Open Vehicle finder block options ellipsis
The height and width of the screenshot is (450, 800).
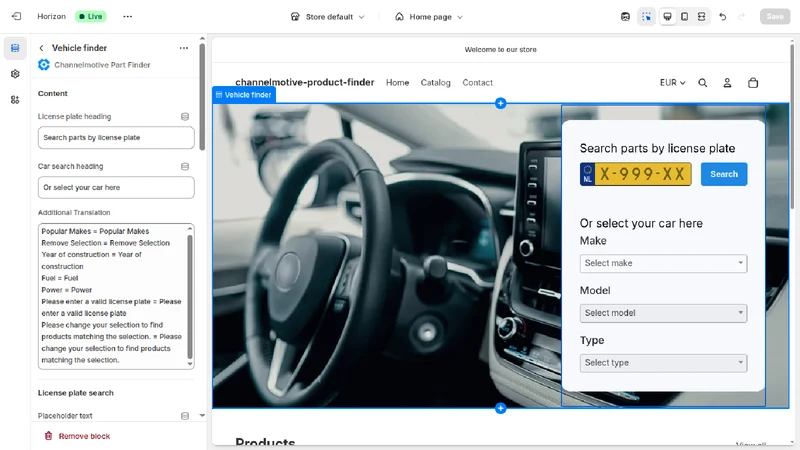184,48
